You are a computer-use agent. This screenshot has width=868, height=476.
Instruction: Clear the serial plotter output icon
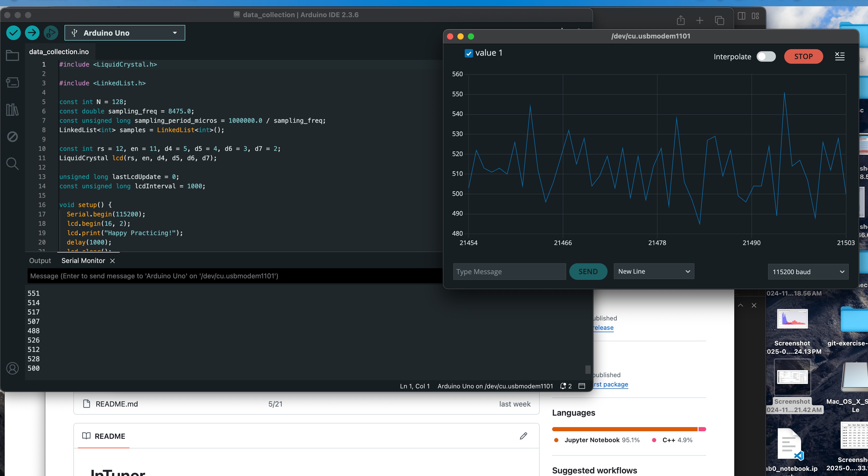(840, 56)
